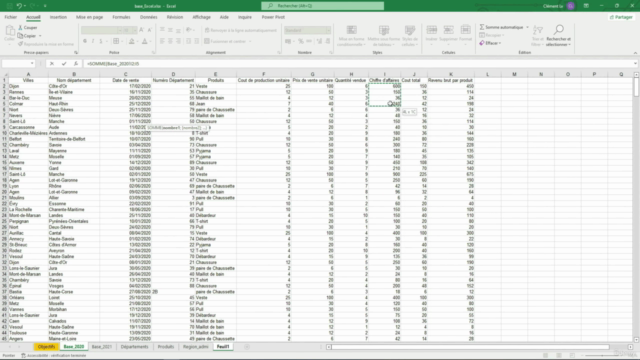Open the font size dropdown
Screen dimensions: 640x360
[135, 30]
